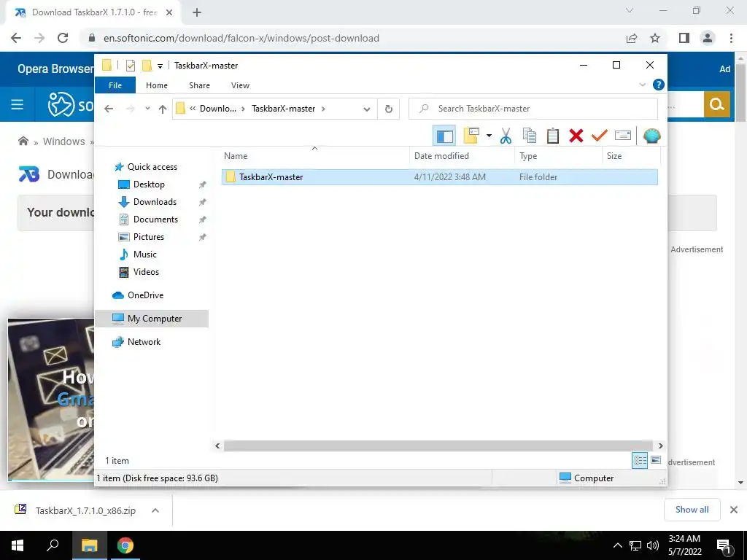Expand the chevron after TaskbarX-master breadcrumb
This screenshot has height=560, width=747.
click(x=323, y=109)
